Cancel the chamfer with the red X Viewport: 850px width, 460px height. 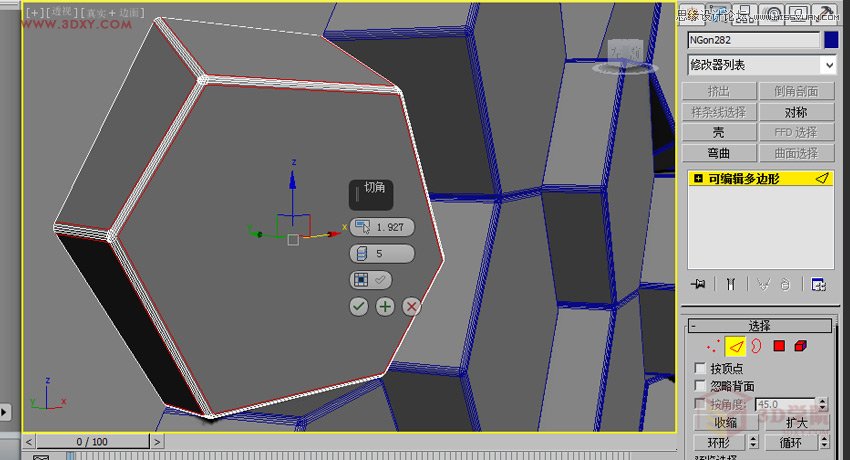point(411,307)
